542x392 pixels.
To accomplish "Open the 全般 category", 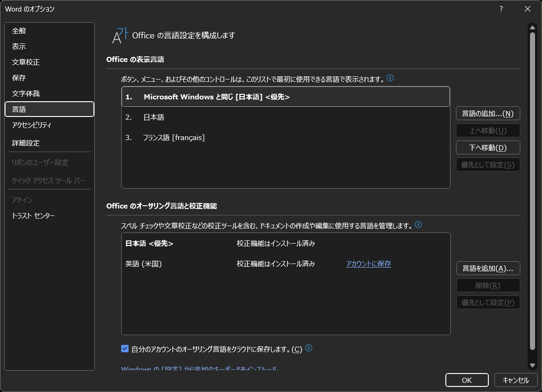I will click(x=49, y=31).
